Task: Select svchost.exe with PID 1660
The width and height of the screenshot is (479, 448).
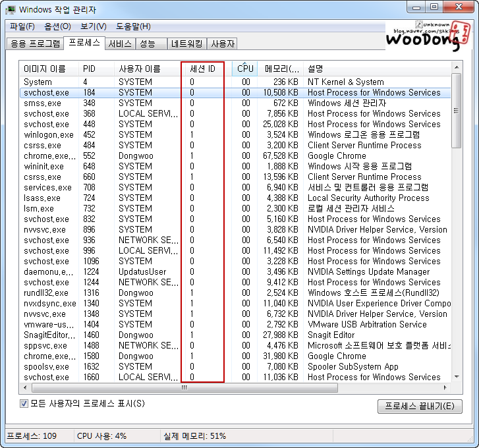Action: tap(235, 377)
